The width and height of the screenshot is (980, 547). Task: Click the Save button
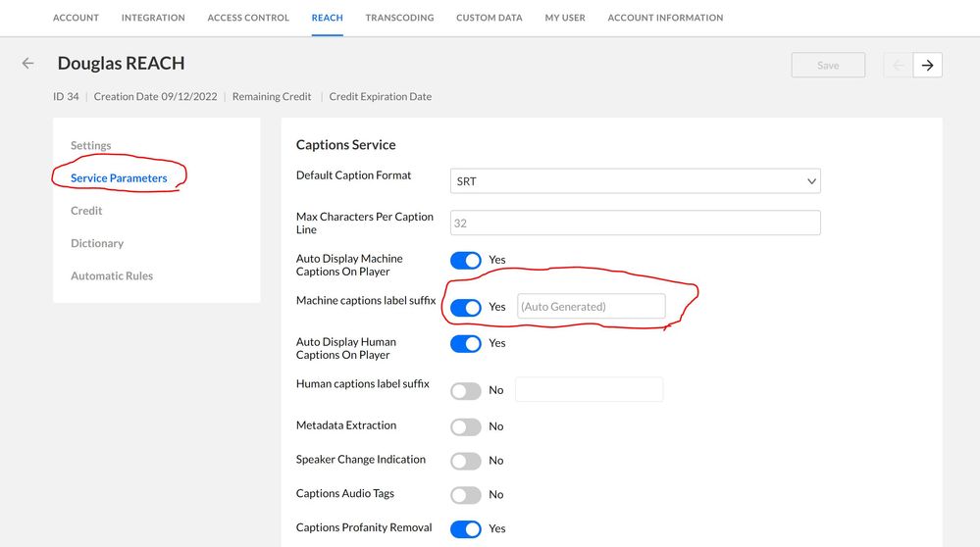828,65
